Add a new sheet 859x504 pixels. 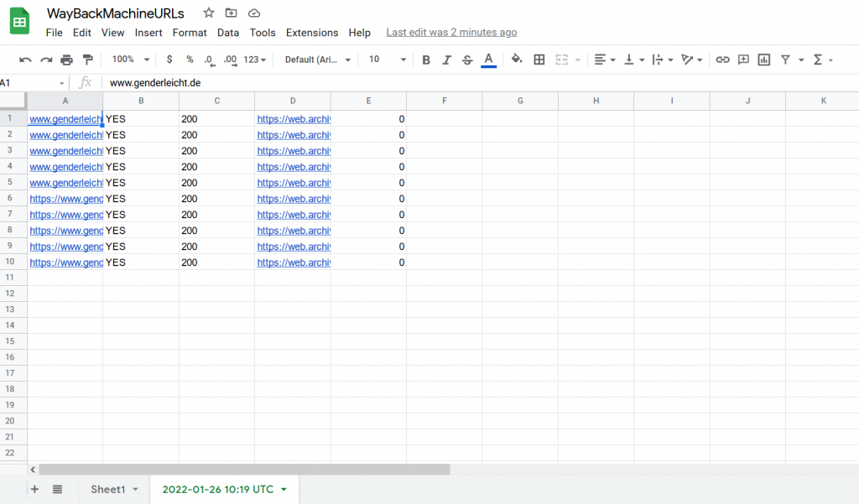point(34,489)
